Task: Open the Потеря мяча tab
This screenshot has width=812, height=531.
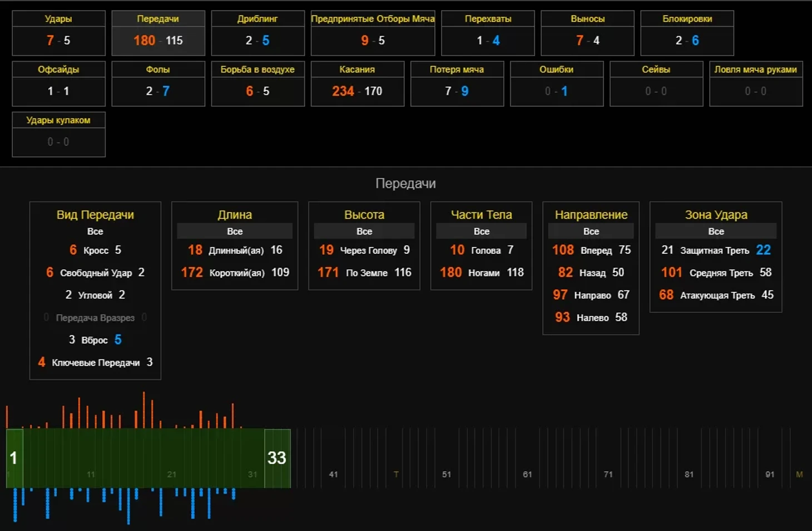Action: [x=457, y=83]
